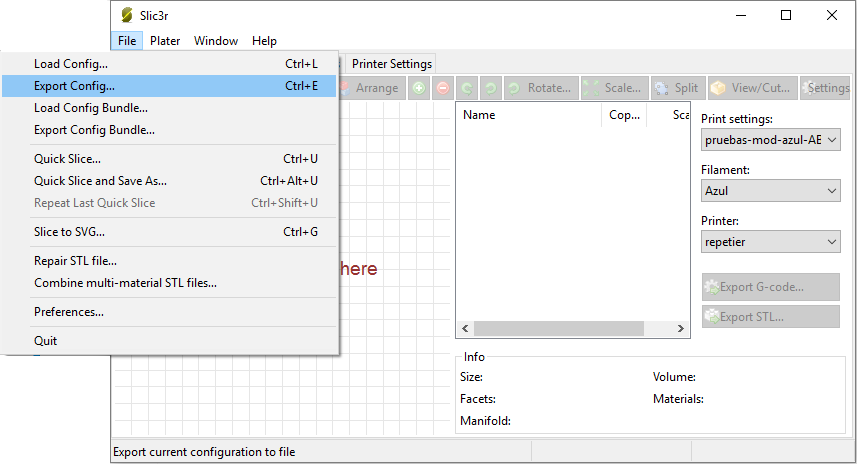The image size is (857, 464).
Task: Click the Arrange toolbar button
Action: tap(372, 88)
